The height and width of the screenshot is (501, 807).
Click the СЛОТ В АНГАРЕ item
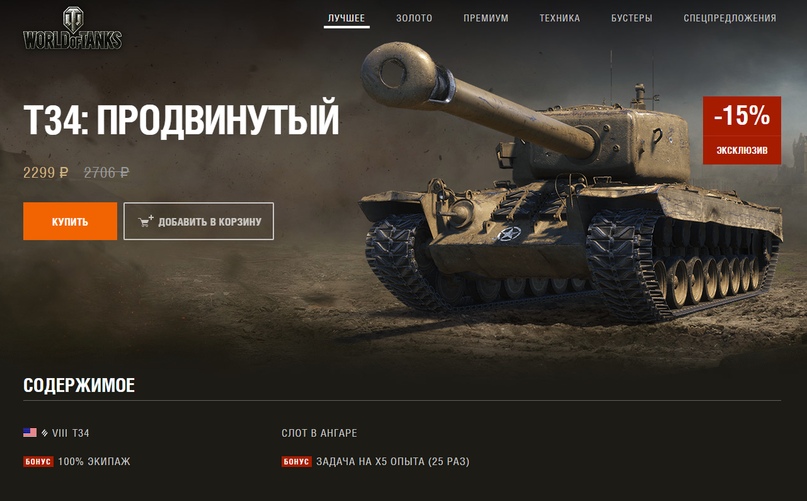coord(319,433)
